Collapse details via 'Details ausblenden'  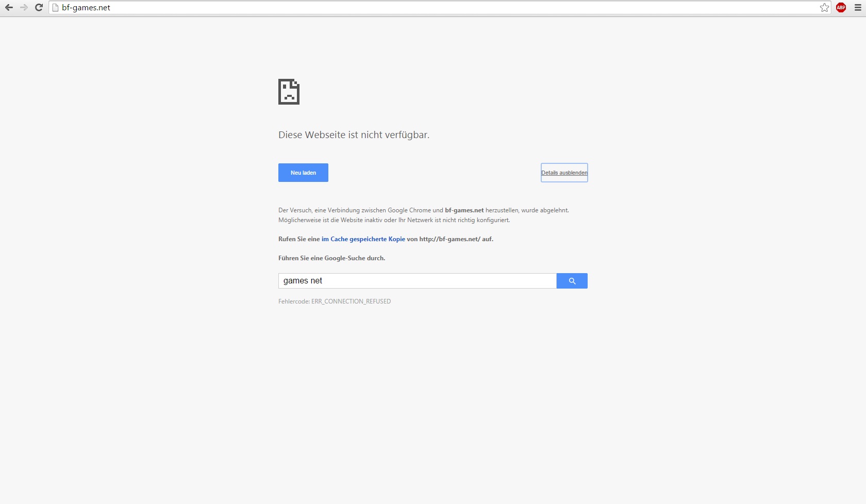pos(564,173)
